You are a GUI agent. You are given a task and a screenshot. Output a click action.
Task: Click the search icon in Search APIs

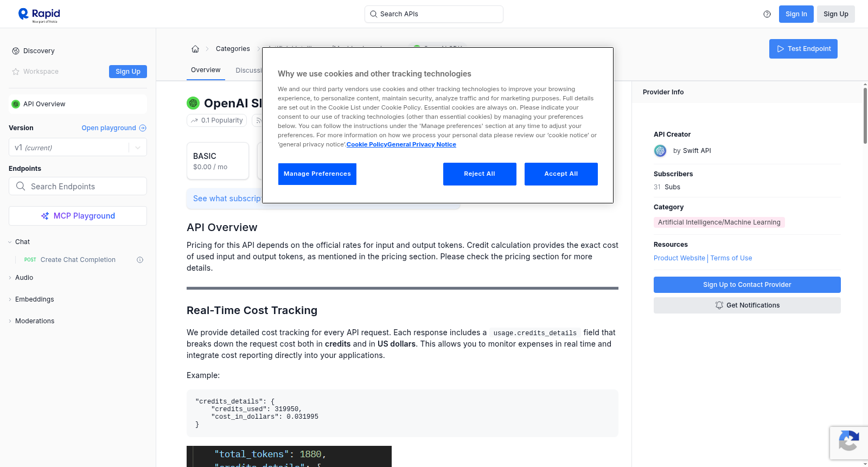point(374,14)
